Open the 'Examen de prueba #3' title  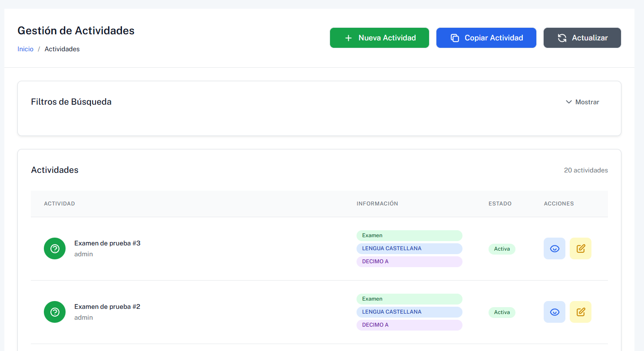107,243
